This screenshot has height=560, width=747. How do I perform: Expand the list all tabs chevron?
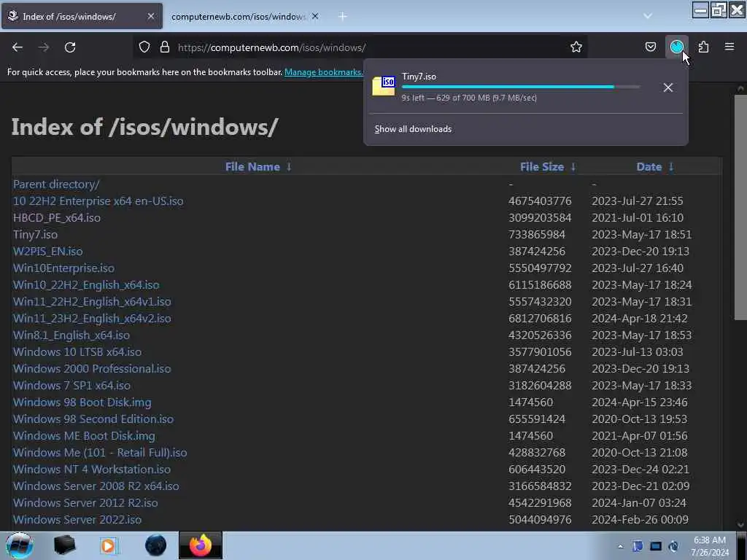[x=648, y=16]
